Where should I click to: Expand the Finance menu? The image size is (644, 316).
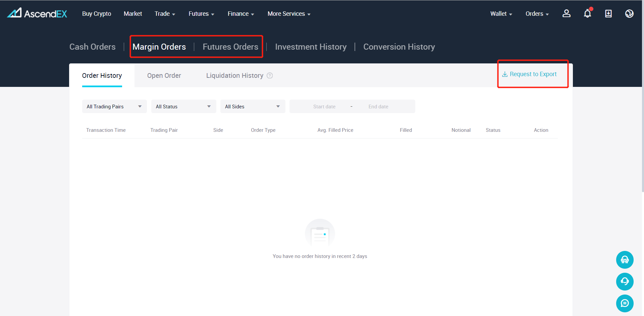[x=241, y=14]
